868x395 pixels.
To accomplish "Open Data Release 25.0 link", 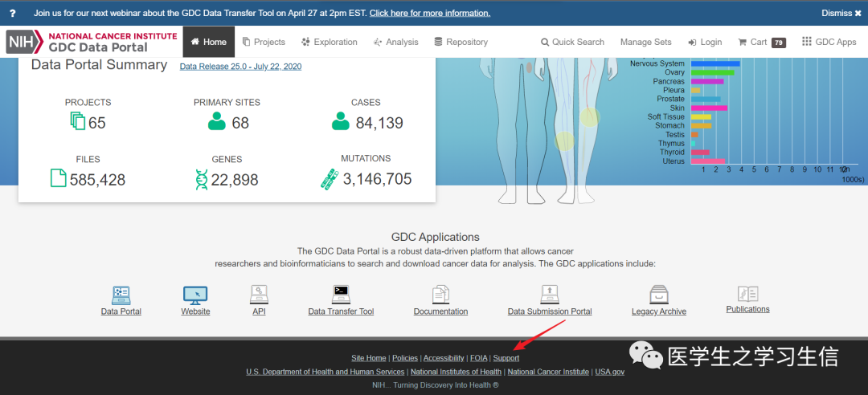I will [241, 67].
